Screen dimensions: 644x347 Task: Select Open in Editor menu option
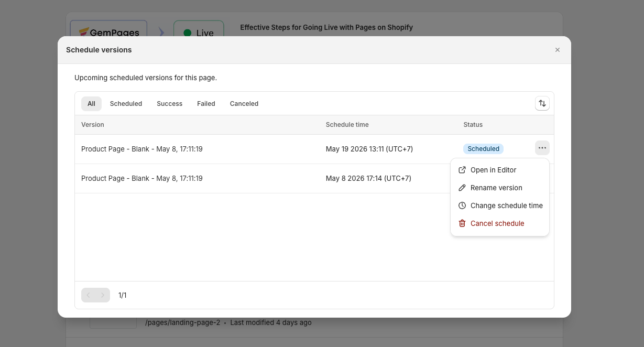pos(499,170)
